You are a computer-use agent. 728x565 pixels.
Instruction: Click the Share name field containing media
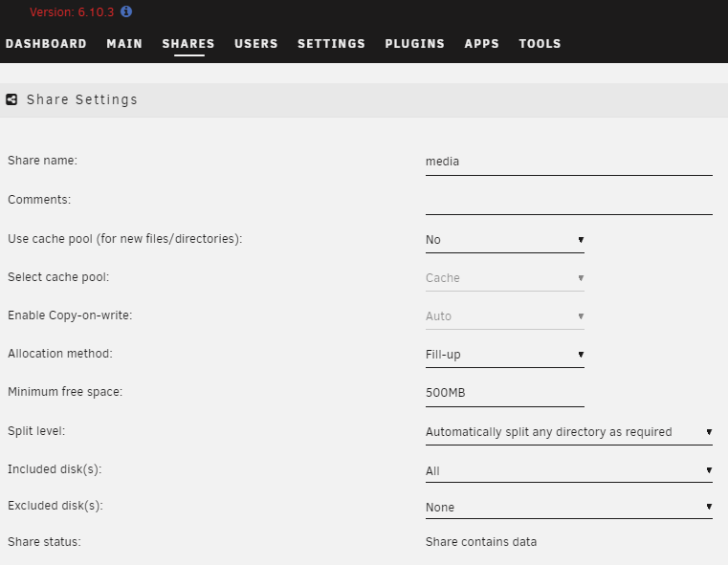click(569, 162)
